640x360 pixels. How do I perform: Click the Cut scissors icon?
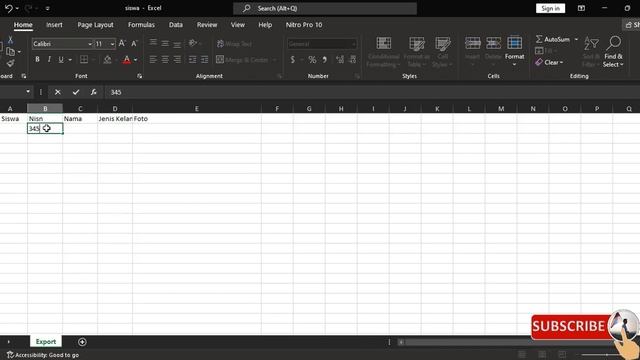click(x=11, y=40)
